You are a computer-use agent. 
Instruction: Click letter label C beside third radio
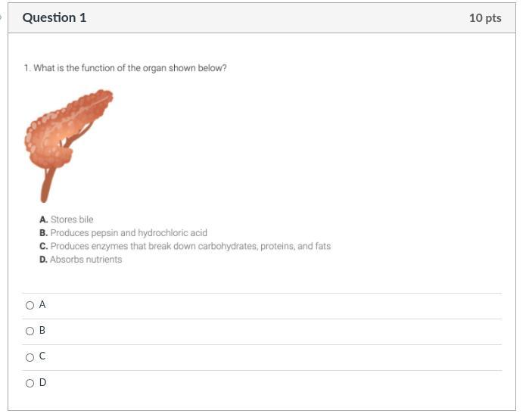(x=42, y=356)
